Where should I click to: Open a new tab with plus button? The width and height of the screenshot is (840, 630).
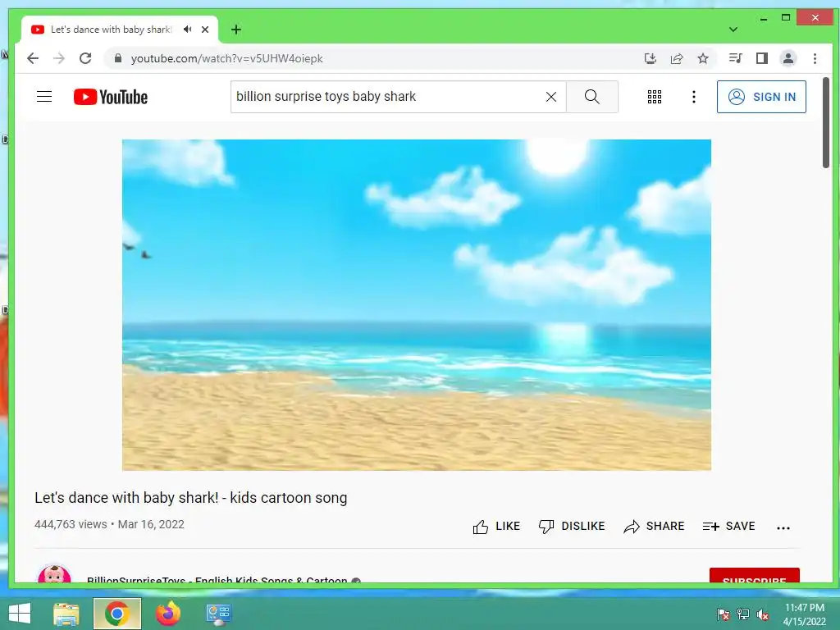tap(236, 30)
